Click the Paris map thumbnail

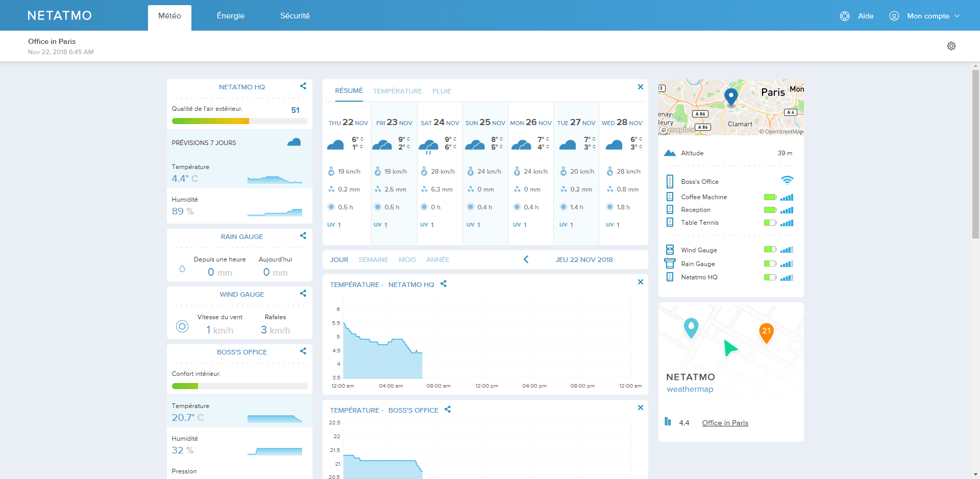click(731, 107)
